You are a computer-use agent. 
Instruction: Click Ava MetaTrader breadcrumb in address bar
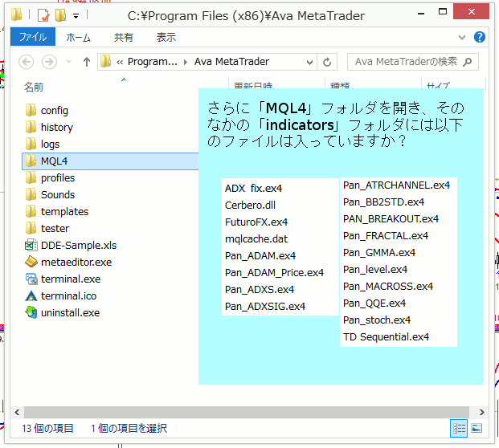[231, 62]
